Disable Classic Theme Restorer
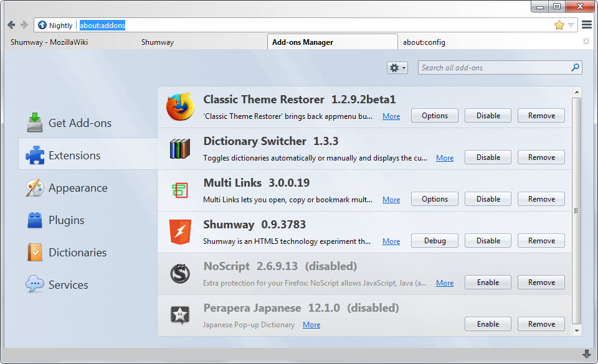 tap(488, 116)
